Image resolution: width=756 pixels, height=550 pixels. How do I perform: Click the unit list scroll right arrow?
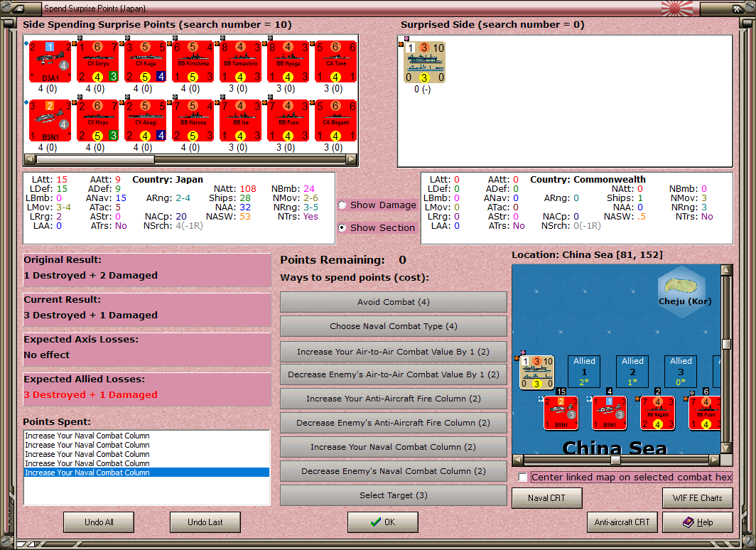pos(352,159)
